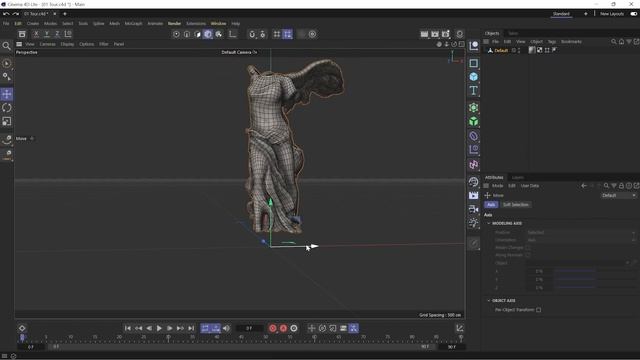Image resolution: width=640 pixels, height=360 pixels.
Task: Click the Null object icon
Action: [x=473, y=46]
